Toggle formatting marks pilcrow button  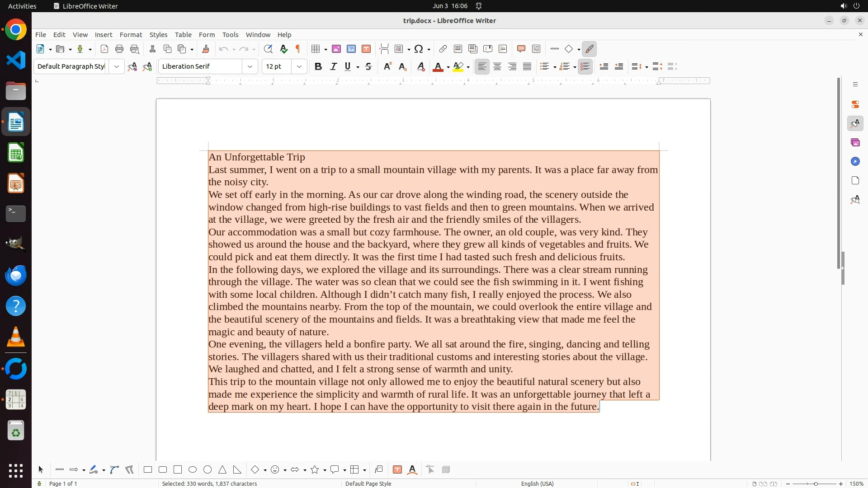pos(298,49)
